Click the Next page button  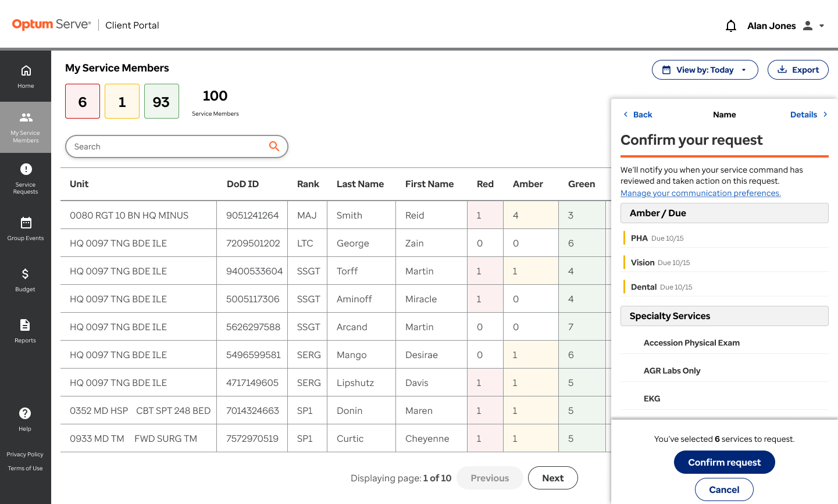(x=553, y=478)
